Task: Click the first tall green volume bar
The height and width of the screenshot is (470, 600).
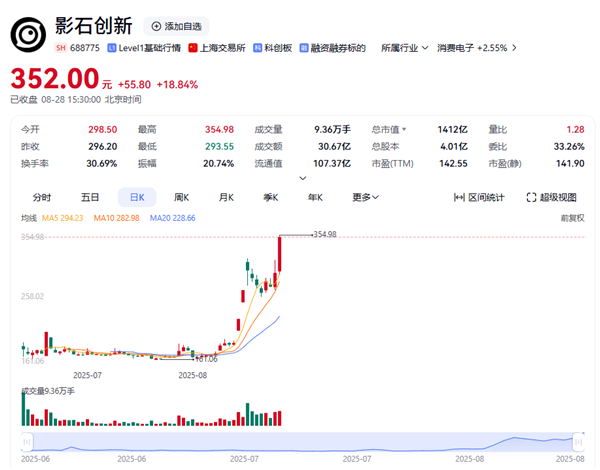Action: click(23, 408)
